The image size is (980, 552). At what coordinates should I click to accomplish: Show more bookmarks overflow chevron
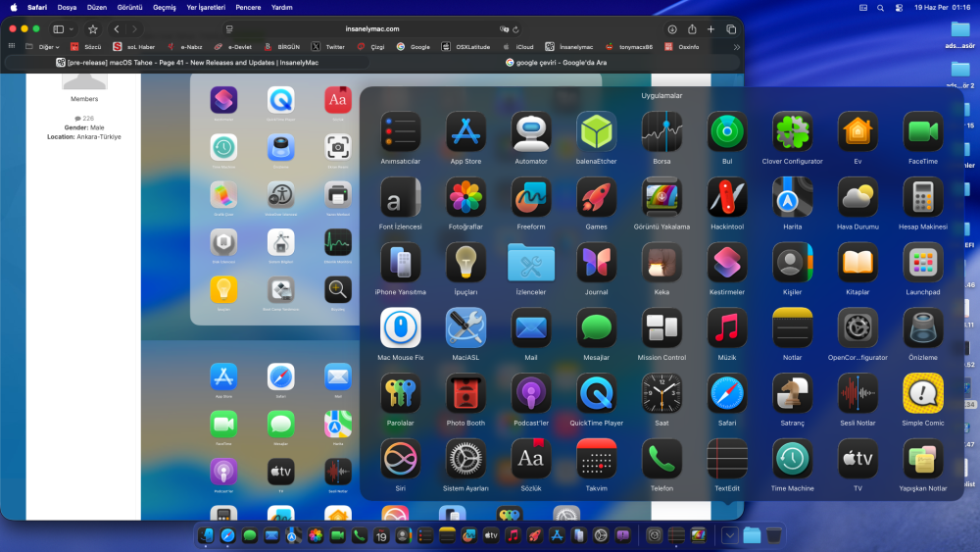pos(736,47)
